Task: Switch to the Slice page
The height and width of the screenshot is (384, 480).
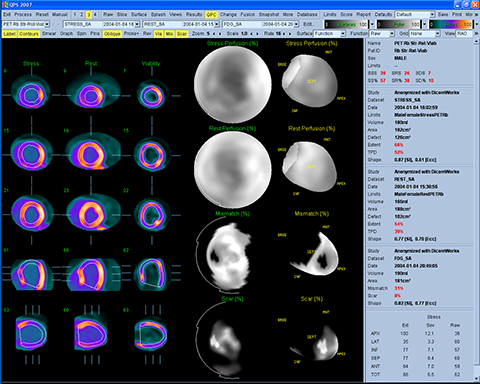Action: coord(122,15)
